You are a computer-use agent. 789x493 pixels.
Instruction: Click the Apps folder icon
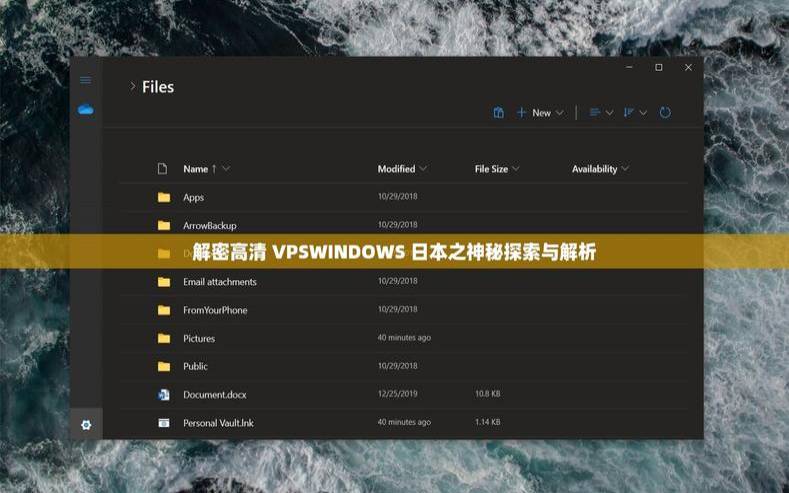pos(164,197)
